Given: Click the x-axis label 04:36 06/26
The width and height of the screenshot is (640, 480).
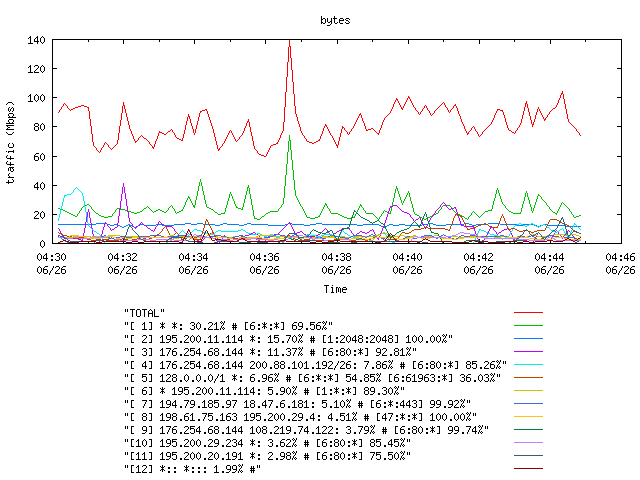Looking at the screenshot, I should tap(264, 264).
